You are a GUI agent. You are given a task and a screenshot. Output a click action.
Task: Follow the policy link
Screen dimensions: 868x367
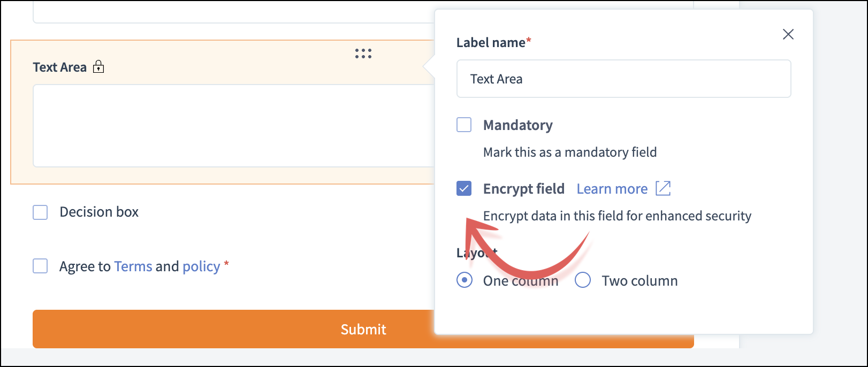coord(201,266)
